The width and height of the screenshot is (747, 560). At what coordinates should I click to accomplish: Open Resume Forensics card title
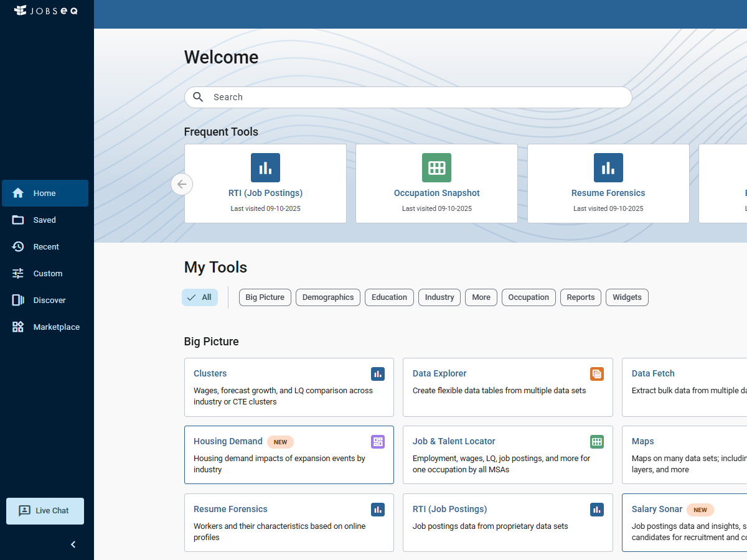(x=230, y=509)
